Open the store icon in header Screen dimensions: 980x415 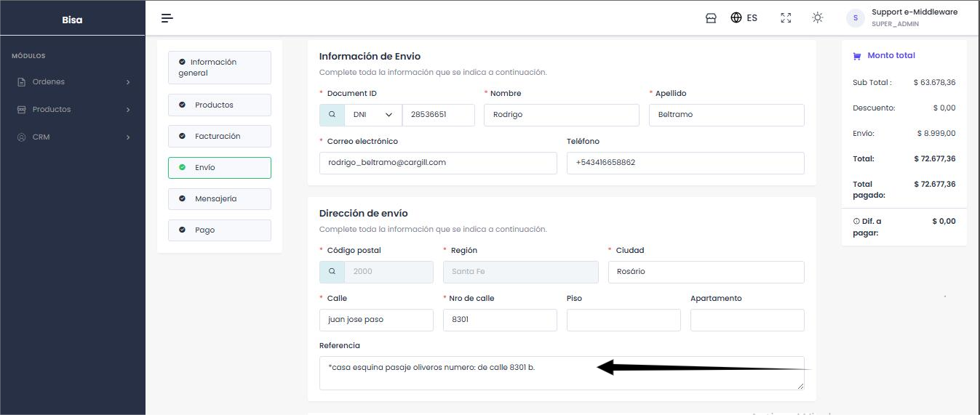coord(711,18)
